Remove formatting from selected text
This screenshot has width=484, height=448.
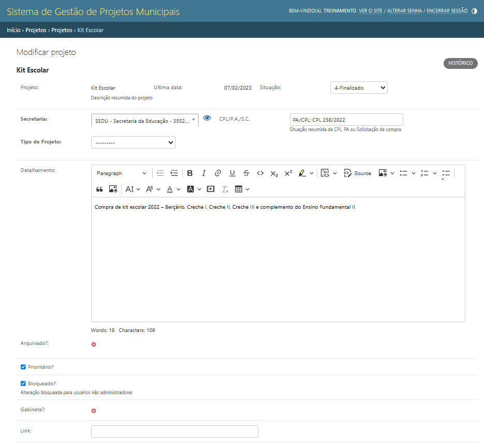pyautogui.click(x=225, y=189)
